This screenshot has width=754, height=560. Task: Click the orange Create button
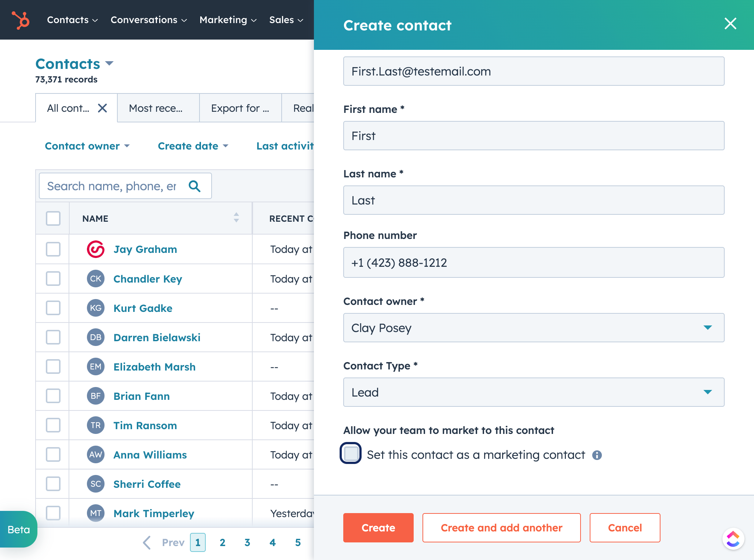[x=378, y=528]
